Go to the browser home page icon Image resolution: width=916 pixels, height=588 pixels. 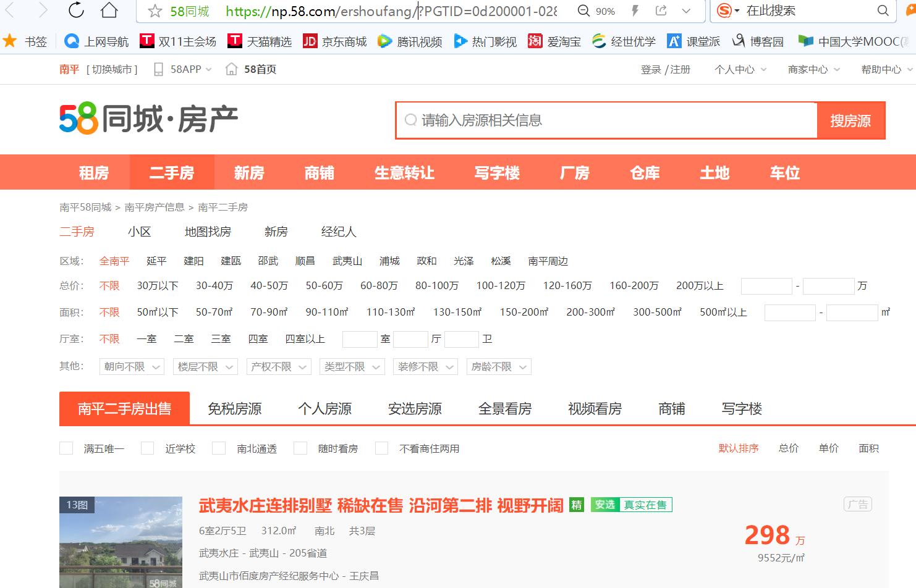[x=109, y=10]
